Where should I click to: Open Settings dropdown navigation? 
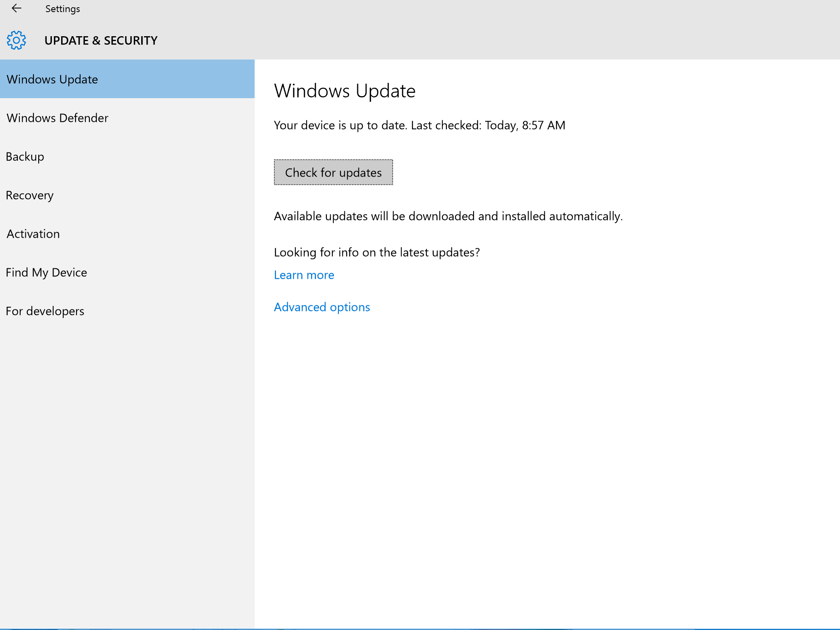63,9
